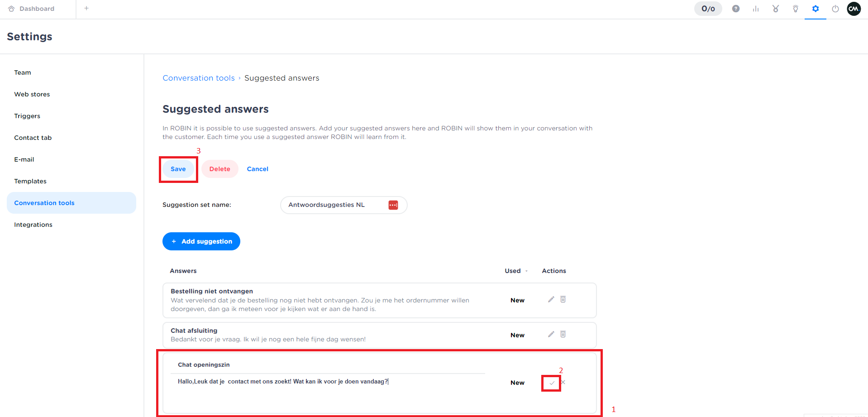Delete the 'Chat afsluiting' answer

coord(563,334)
